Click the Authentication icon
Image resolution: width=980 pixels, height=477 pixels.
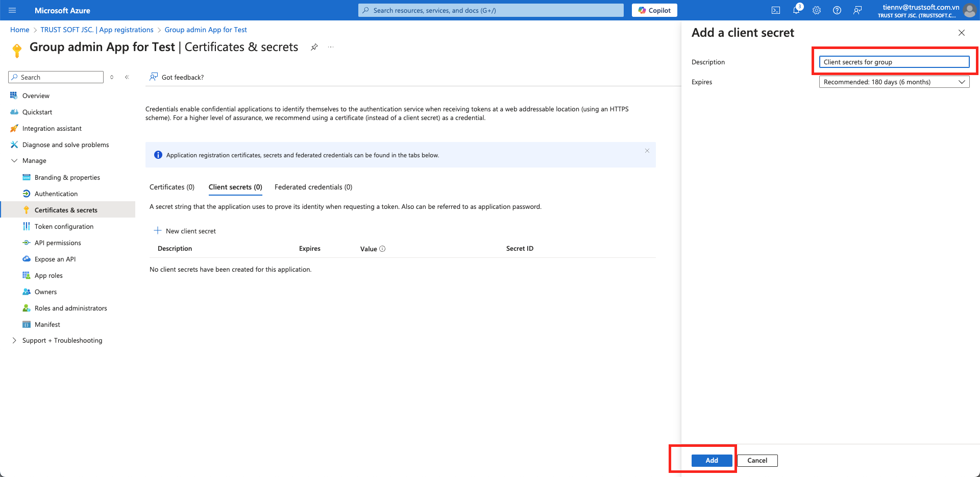pos(27,194)
